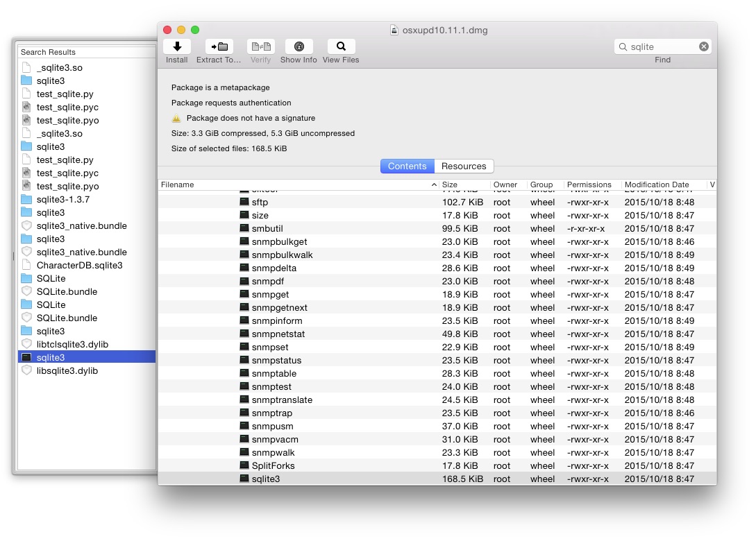This screenshot has width=756, height=541.
Task: Click the Verify toolbar icon
Action: (x=261, y=46)
